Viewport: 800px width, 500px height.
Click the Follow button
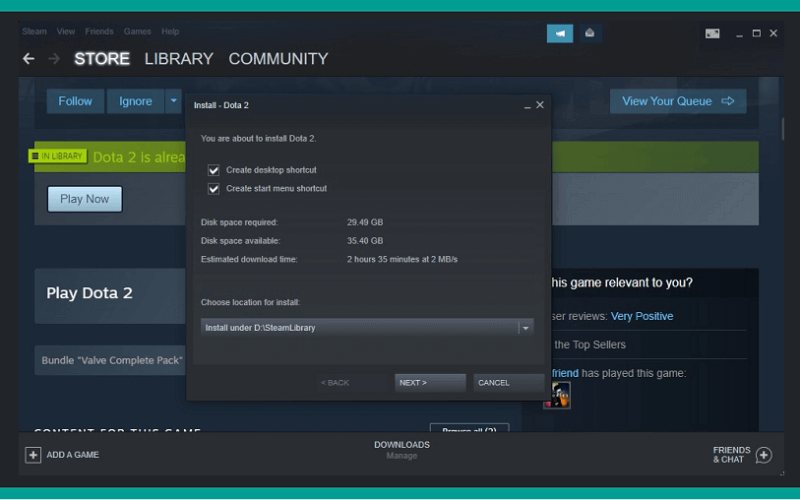pyautogui.click(x=75, y=101)
